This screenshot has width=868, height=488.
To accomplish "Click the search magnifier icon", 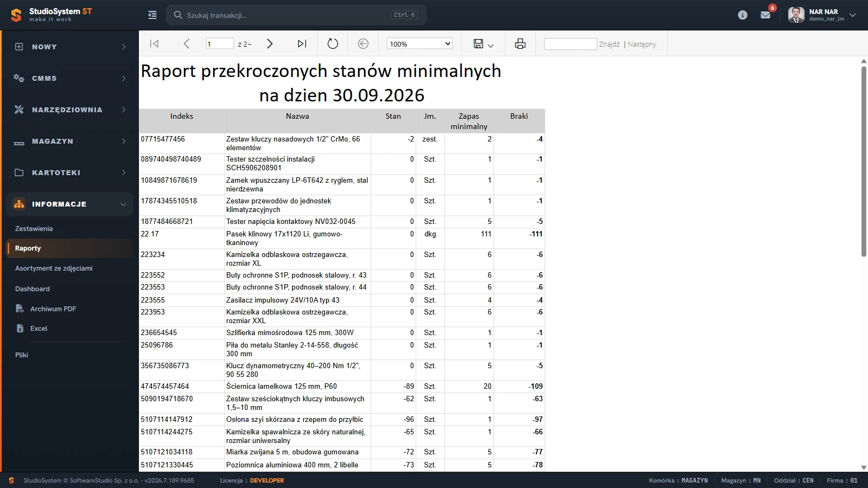I will (178, 15).
